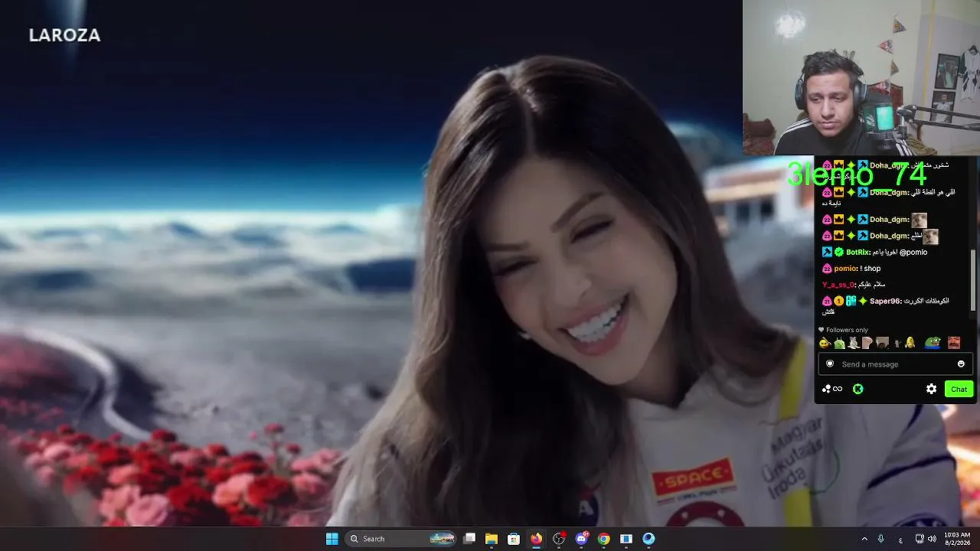This screenshot has height=551, width=980.
Task: Click the "! shop" chat message text
Action: tap(871, 269)
